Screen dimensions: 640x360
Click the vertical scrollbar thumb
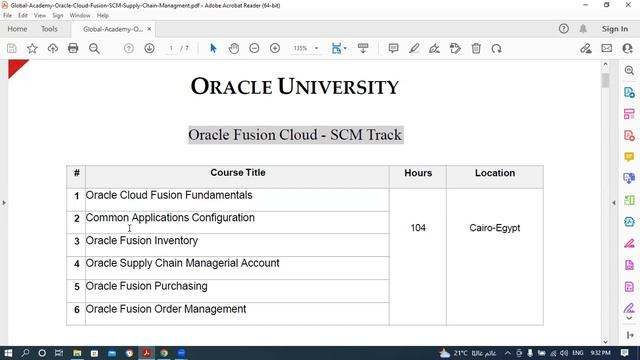[x=605, y=80]
